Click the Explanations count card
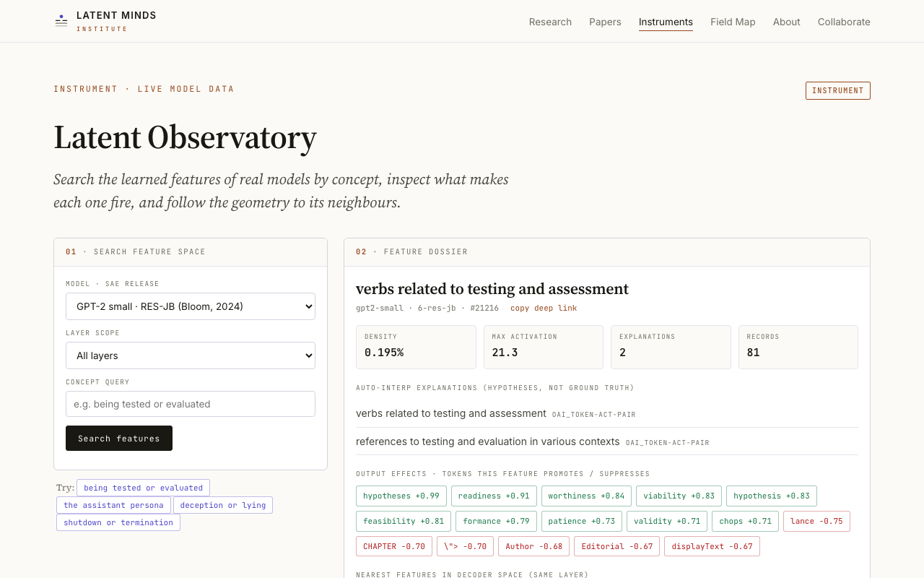 [671, 347]
